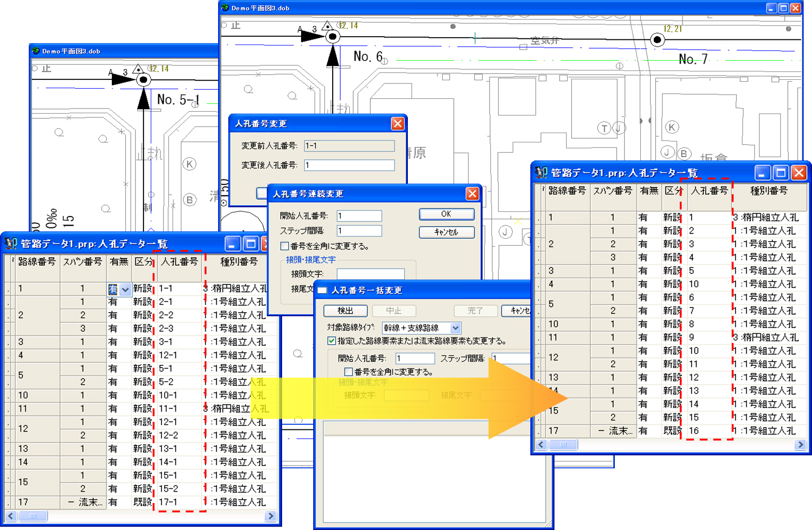Click left scroll arrow under the 1 to 16 table
812x530 pixels.
(x=541, y=445)
